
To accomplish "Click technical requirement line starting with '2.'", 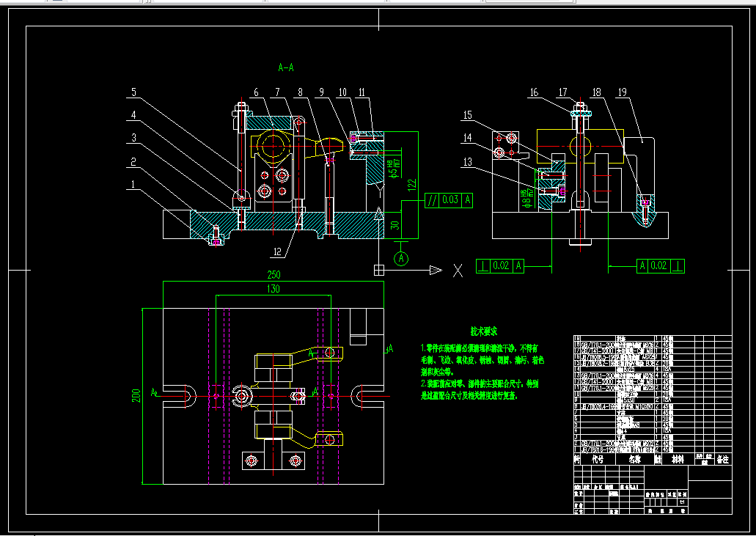I will pyautogui.click(x=480, y=384).
